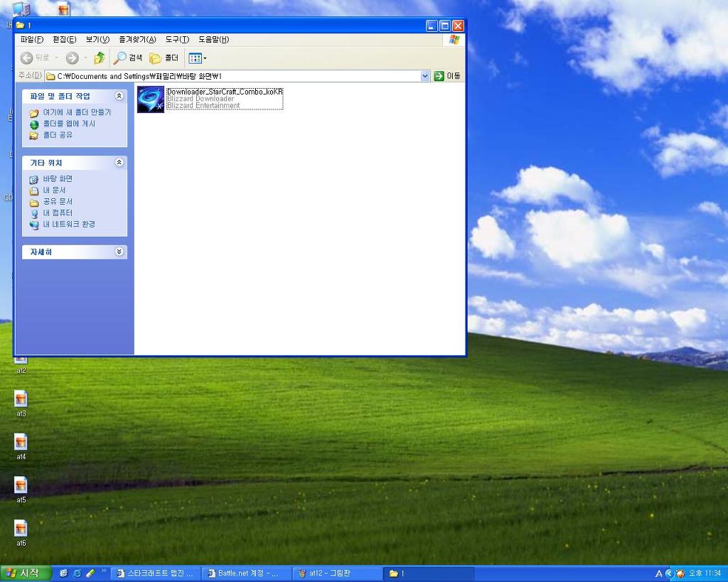728x582 pixels.
Task: Go to 공유 문서 in other places
Action: 58,201
